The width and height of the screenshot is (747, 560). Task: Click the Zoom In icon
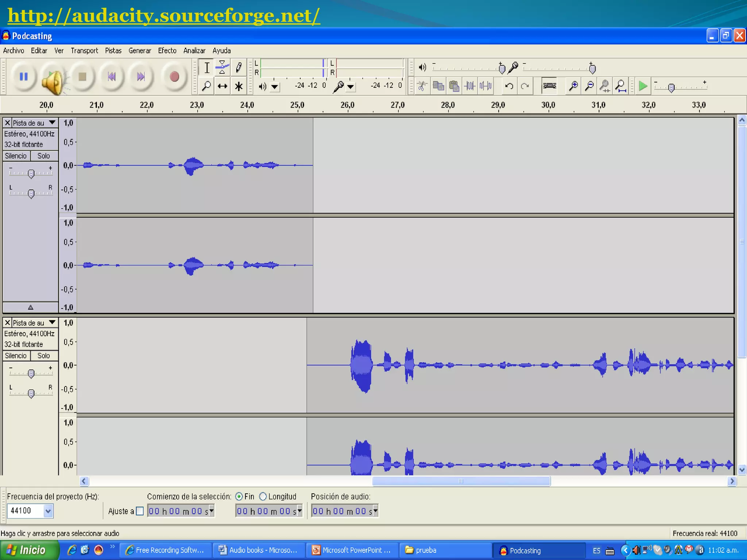click(573, 86)
